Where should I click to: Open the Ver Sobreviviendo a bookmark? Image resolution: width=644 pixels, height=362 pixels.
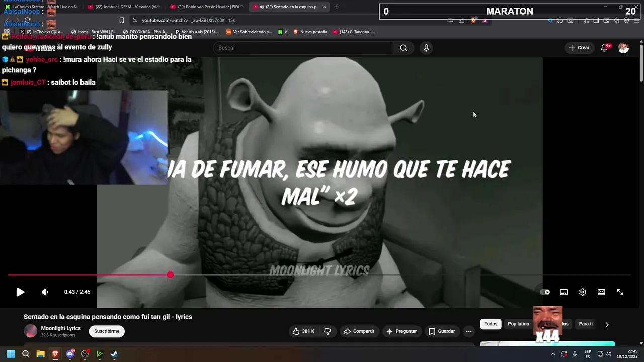click(249, 32)
